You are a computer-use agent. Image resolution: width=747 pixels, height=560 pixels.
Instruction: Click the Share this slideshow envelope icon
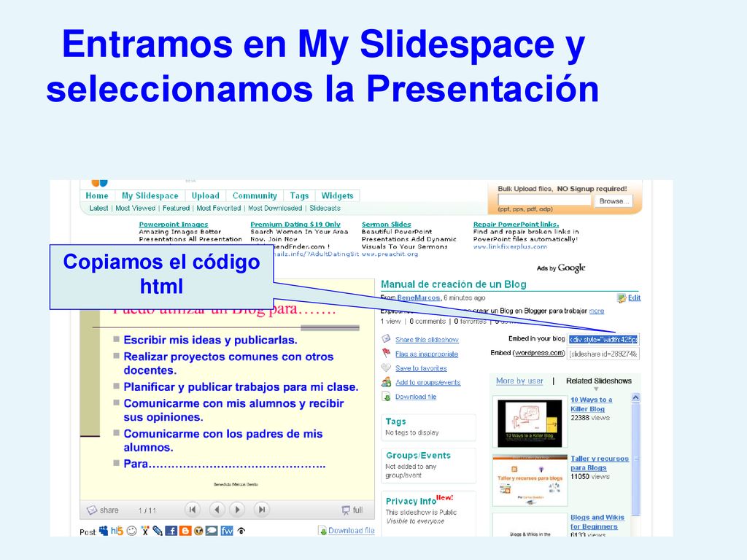point(387,339)
